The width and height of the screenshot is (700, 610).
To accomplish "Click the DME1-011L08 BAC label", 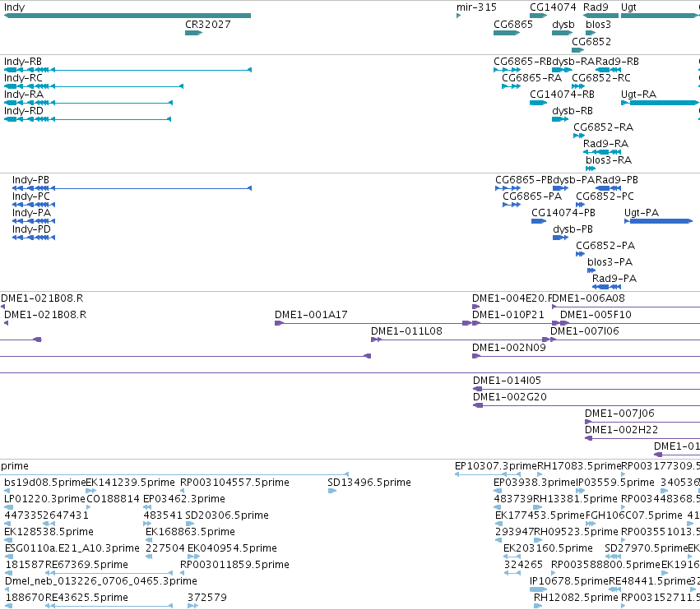I will (406, 331).
